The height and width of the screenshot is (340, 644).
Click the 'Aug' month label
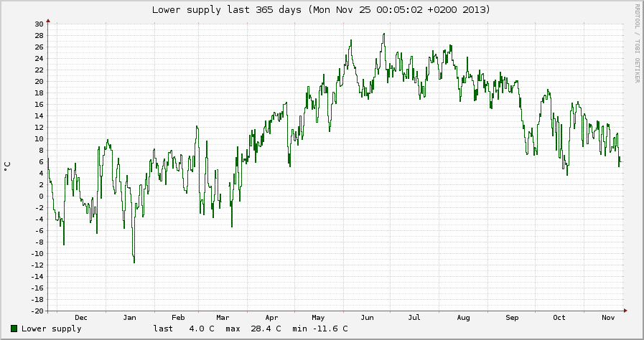pos(463,318)
